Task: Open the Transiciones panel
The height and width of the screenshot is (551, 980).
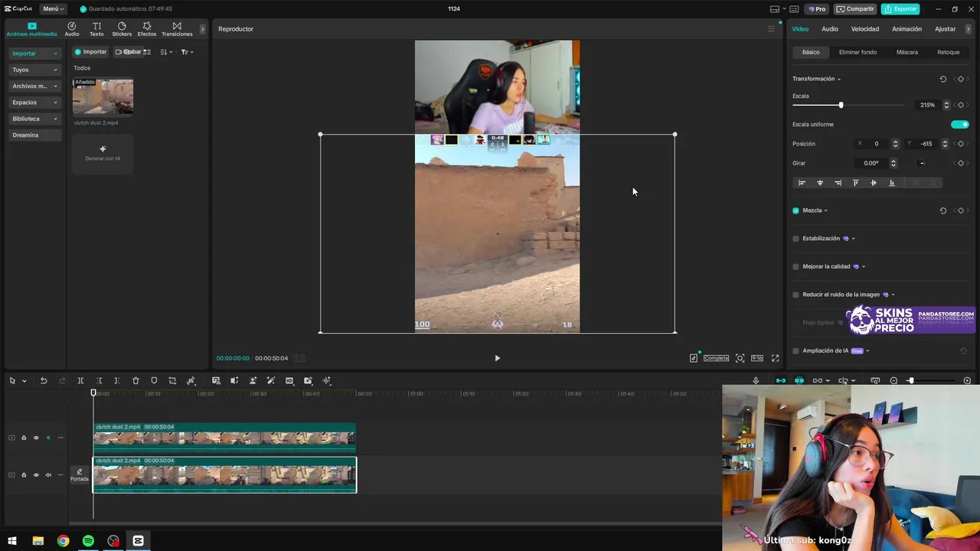Action: pos(177,29)
